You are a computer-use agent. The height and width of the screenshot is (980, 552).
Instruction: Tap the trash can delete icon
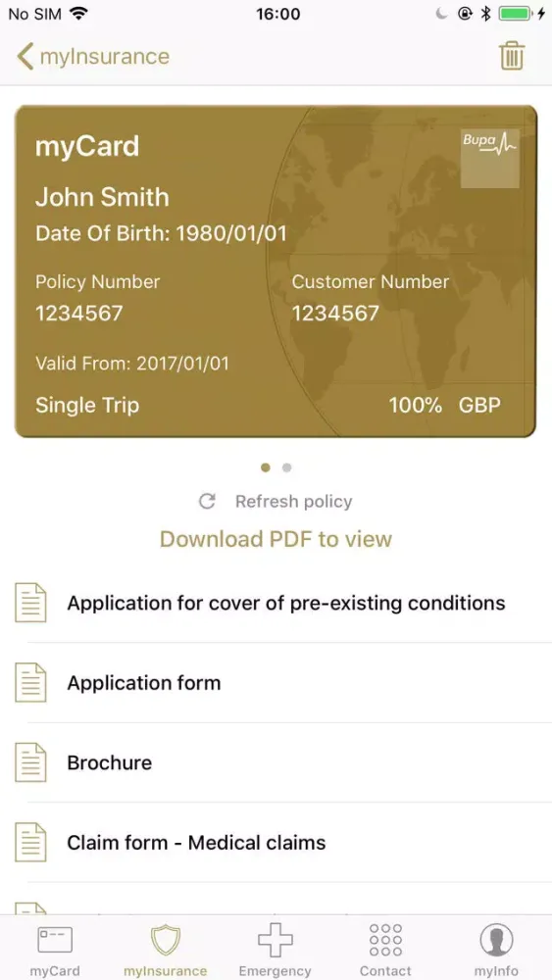coord(512,56)
